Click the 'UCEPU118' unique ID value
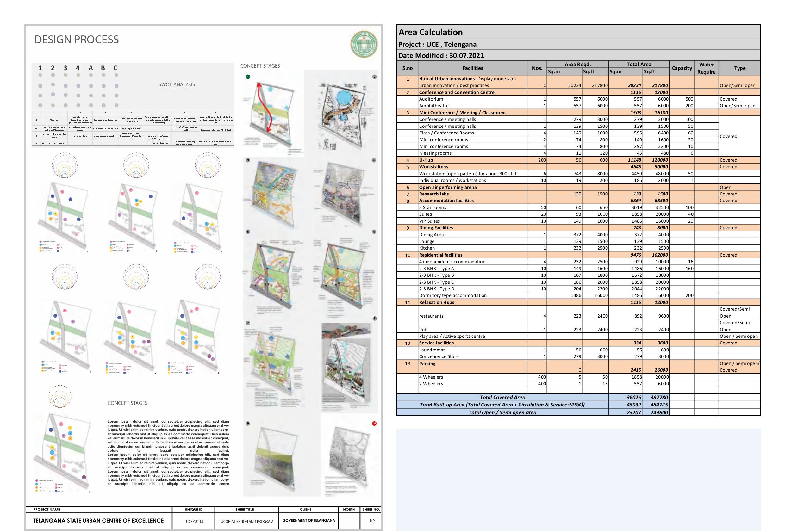The image size is (785, 532). [195, 522]
